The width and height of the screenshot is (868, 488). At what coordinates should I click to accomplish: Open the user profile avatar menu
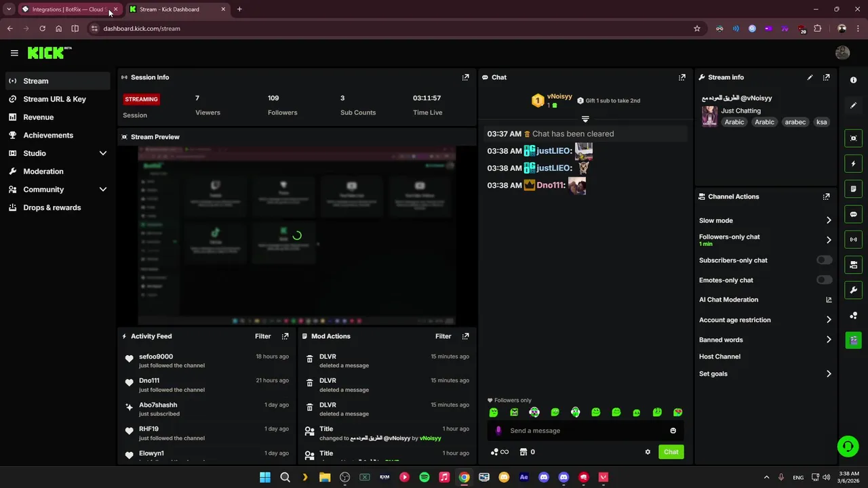[x=842, y=53]
